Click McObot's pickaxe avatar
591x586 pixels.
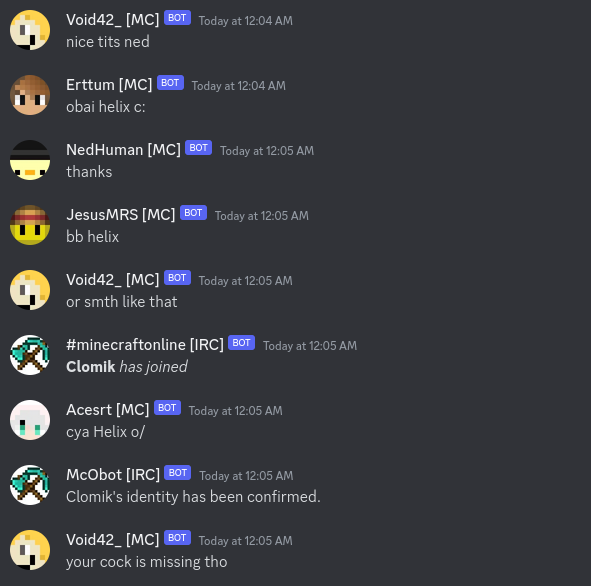[x=30, y=485]
